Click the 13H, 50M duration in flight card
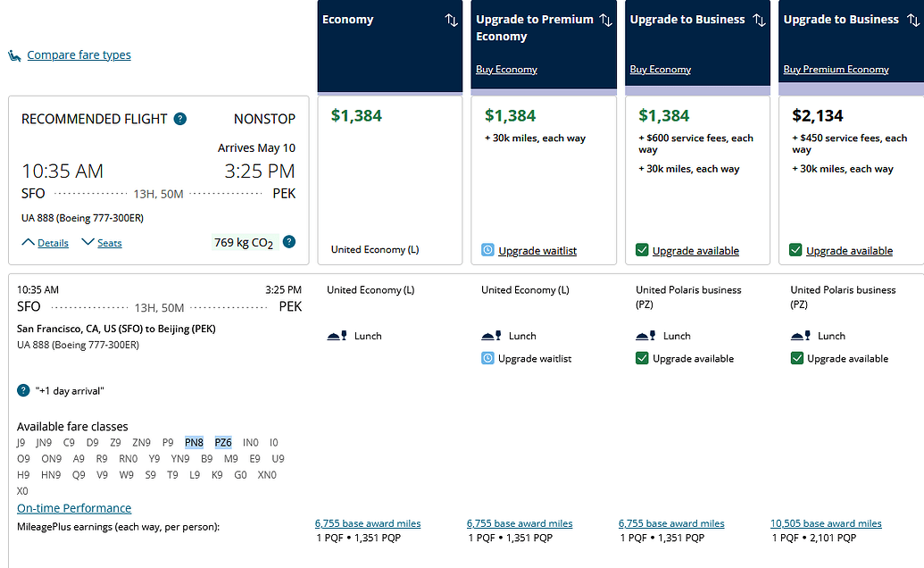The image size is (924, 568). [159, 194]
